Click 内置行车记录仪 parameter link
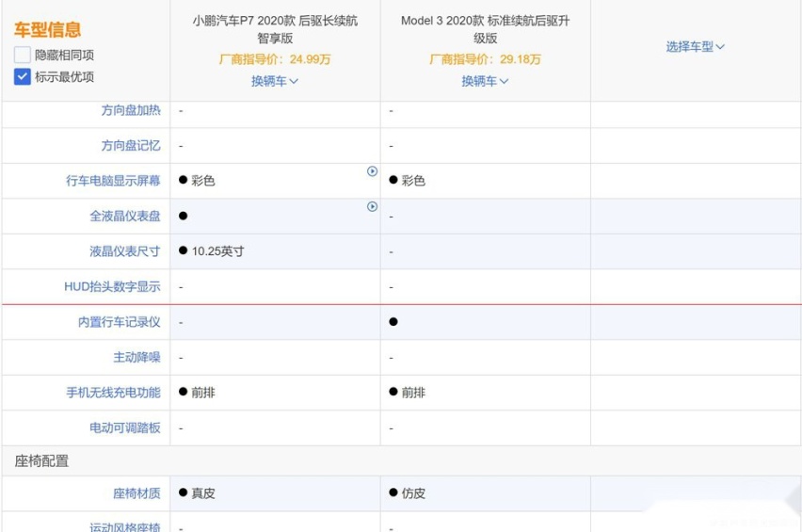 point(120,322)
